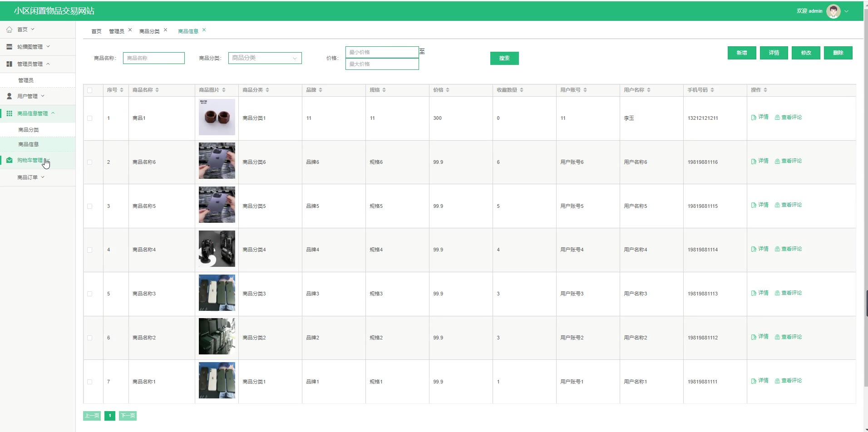Focus the 最大价格 input field
This screenshot has height=432, width=868.
[382, 64]
